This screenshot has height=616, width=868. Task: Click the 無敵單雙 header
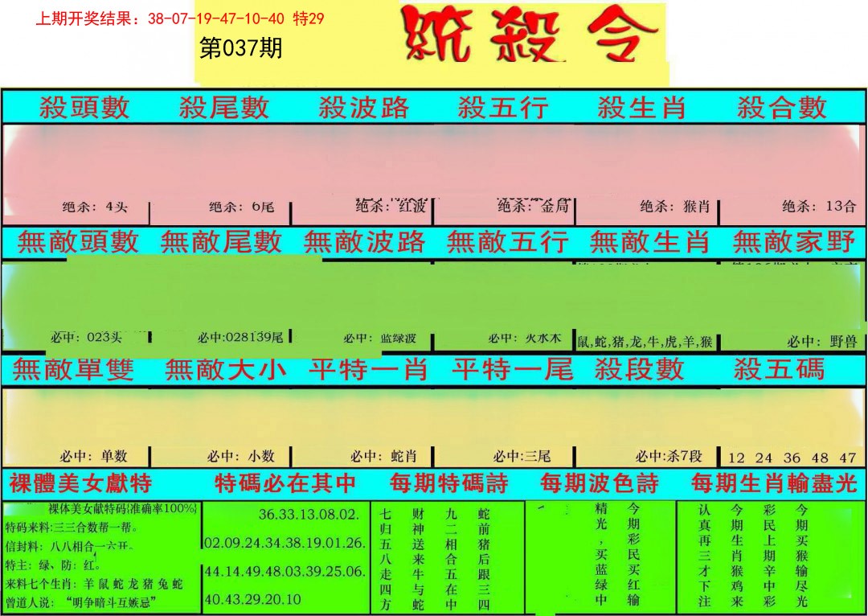pos(74,369)
